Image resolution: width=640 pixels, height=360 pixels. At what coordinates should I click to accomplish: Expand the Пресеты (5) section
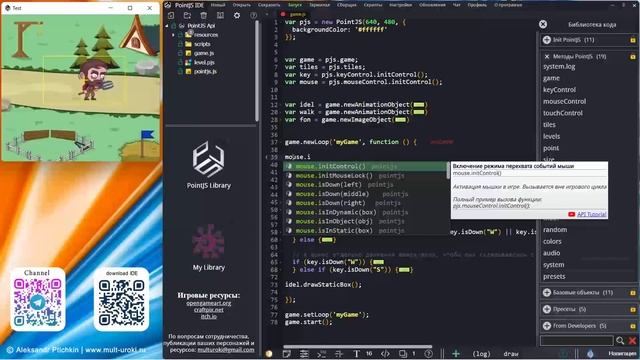click(x=547, y=309)
